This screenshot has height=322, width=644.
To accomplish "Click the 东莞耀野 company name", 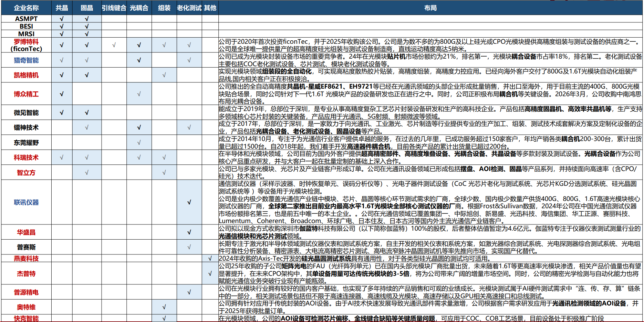I will point(26,142).
